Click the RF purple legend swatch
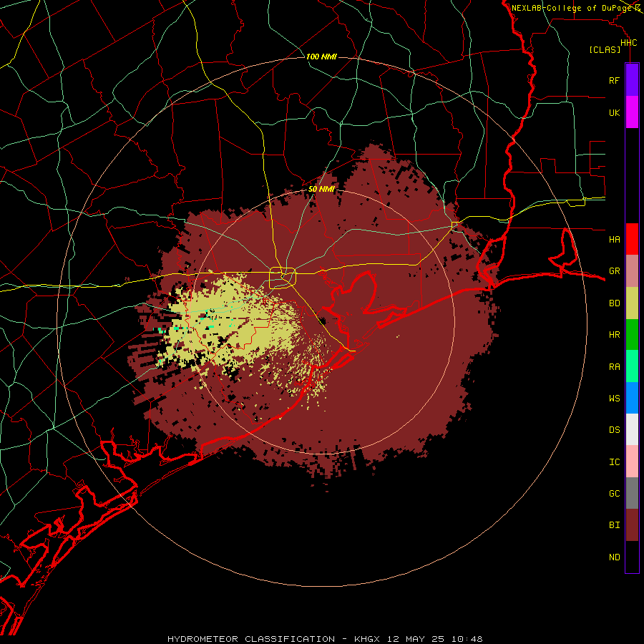The height and width of the screenshot is (644, 644). (632, 80)
